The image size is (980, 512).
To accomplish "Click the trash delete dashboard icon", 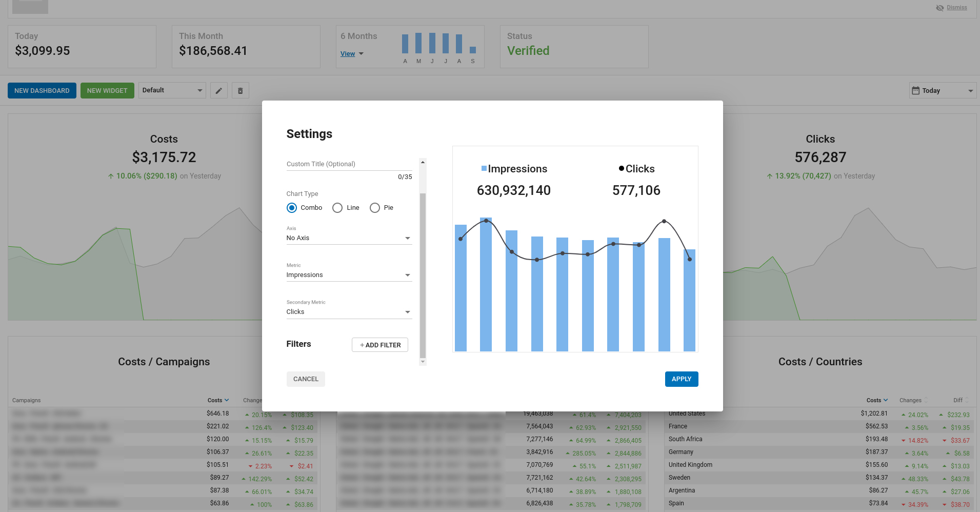I will pyautogui.click(x=240, y=91).
